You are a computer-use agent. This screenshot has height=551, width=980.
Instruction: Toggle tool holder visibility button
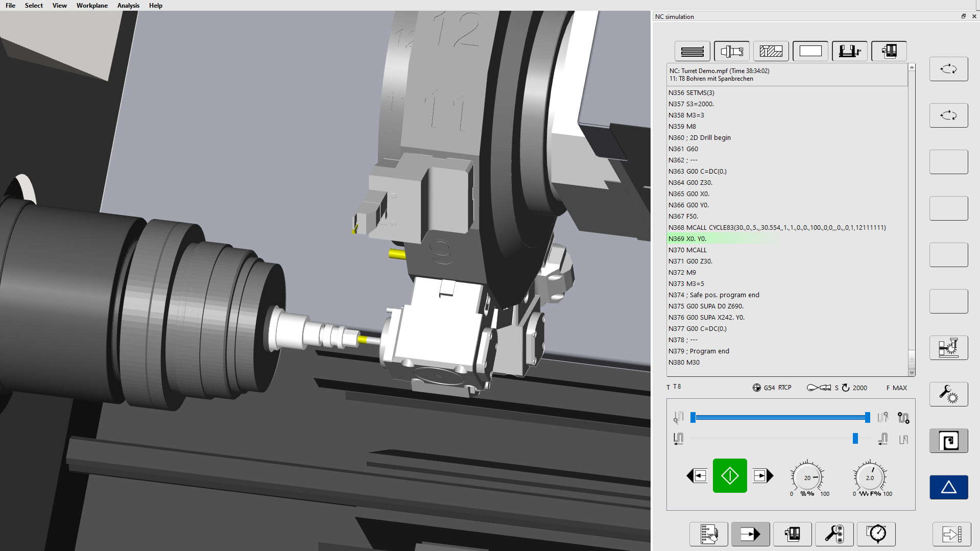point(732,51)
